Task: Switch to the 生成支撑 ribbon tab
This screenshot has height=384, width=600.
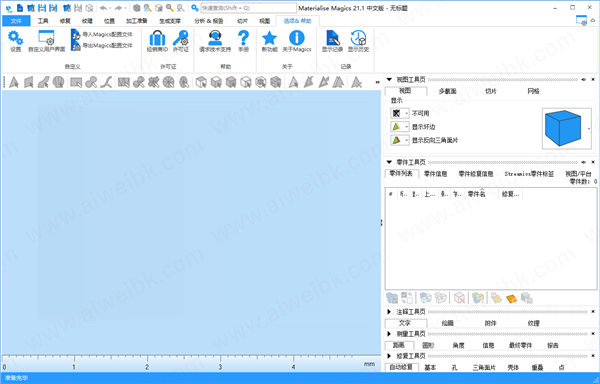Action: pos(170,21)
